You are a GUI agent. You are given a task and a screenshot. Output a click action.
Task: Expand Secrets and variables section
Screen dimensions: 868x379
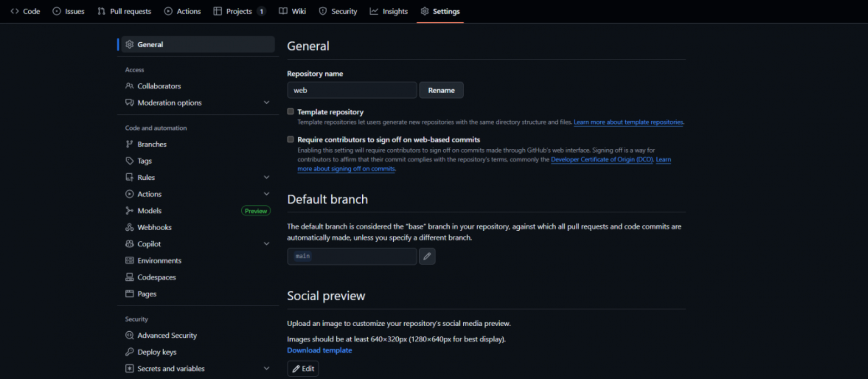pos(266,368)
